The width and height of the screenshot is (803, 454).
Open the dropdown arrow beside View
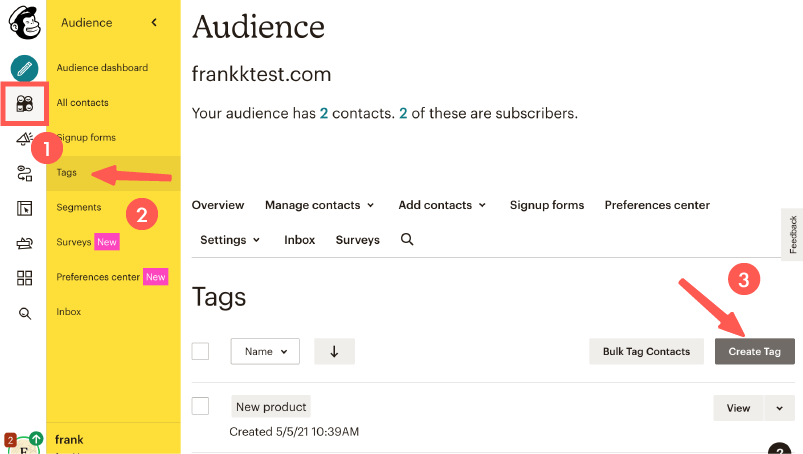pyautogui.click(x=780, y=408)
